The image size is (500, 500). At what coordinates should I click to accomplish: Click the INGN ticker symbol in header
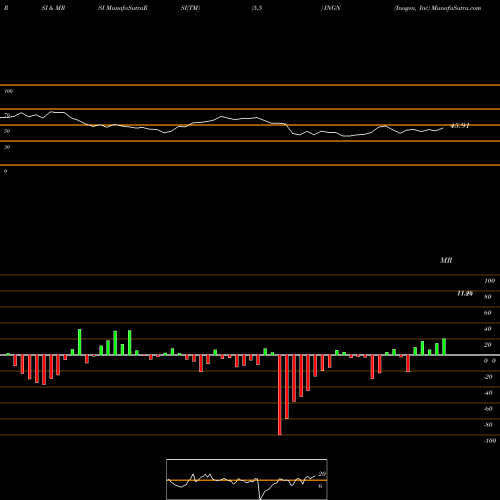(332, 8)
